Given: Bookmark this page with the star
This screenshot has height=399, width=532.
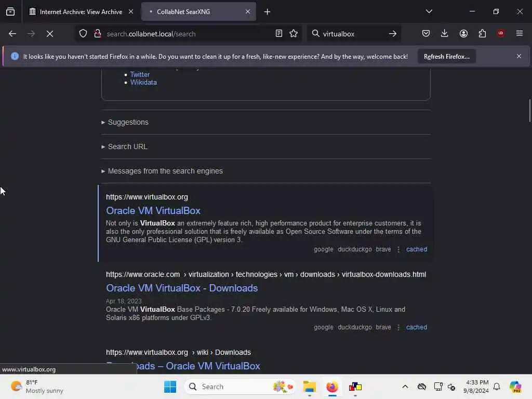Looking at the screenshot, I should coord(294,33).
